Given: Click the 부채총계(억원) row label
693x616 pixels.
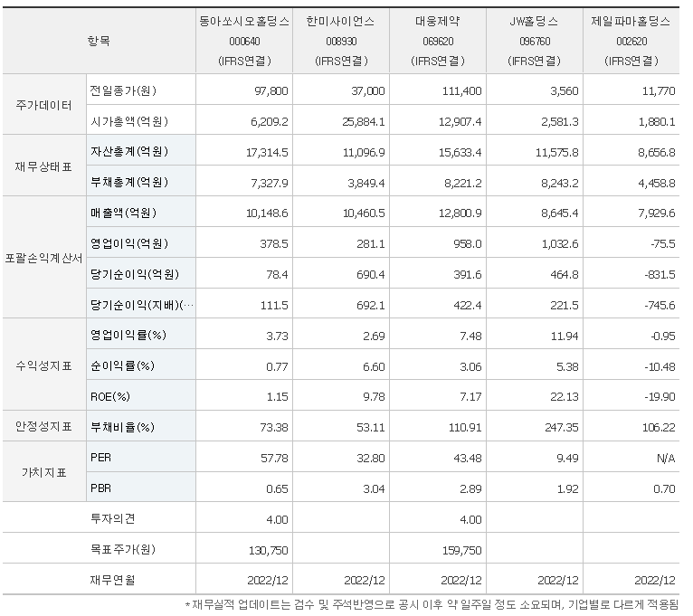Looking at the screenshot, I should 129,182.
